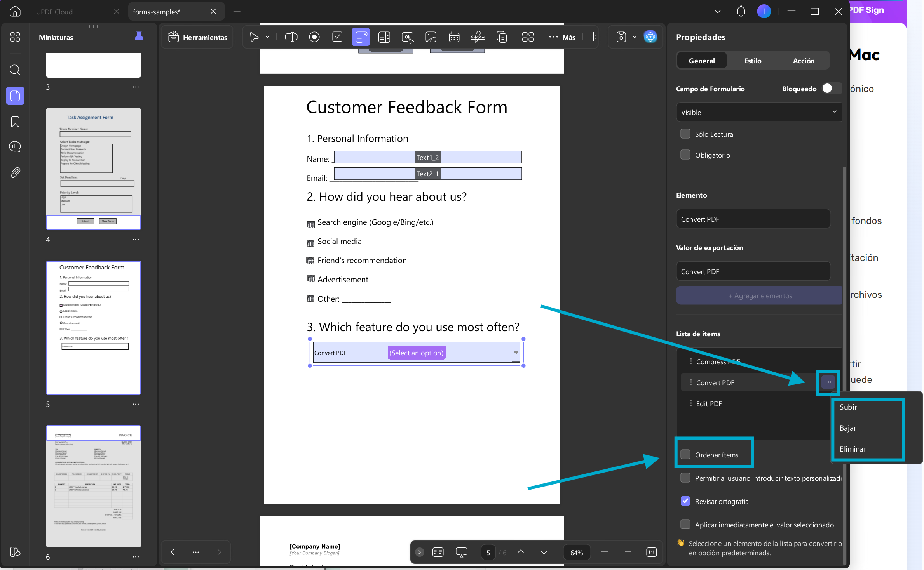
Task: Enable the Sólo Lectura checkbox
Action: (x=685, y=134)
